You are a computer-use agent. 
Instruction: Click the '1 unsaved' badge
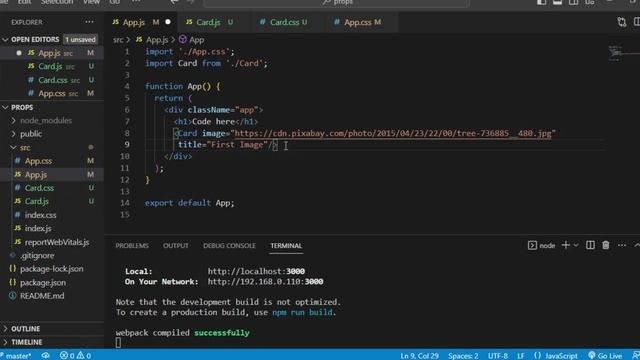point(80,40)
